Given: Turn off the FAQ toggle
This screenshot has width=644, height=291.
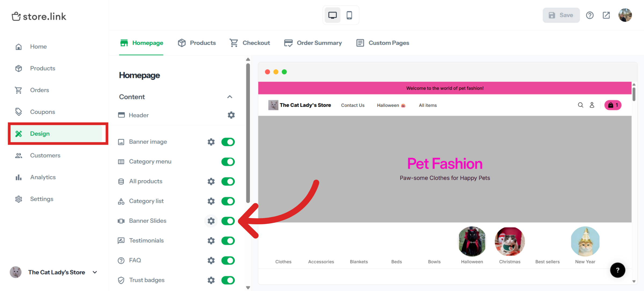Looking at the screenshot, I should pyautogui.click(x=228, y=260).
